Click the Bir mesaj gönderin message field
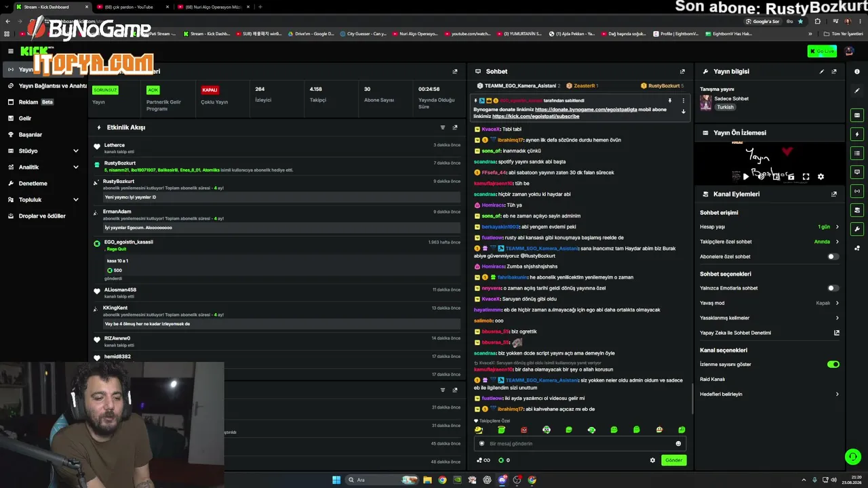 point(580,444)
